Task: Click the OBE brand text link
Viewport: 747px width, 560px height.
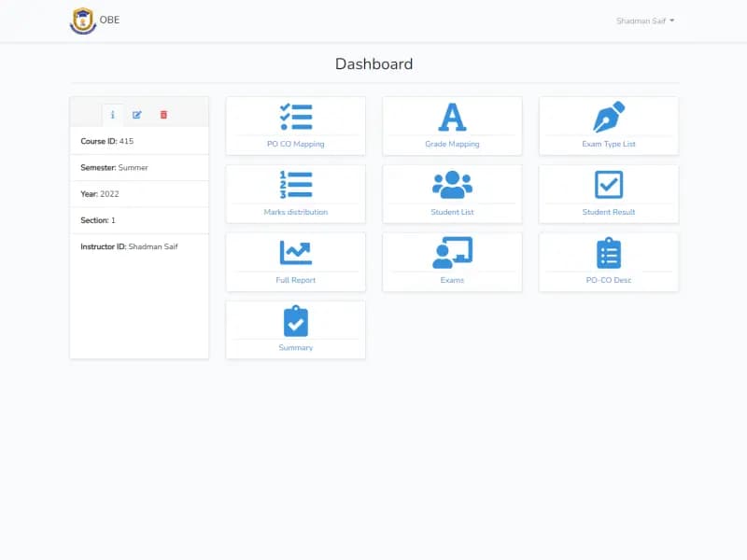Action: pos(109,21)
